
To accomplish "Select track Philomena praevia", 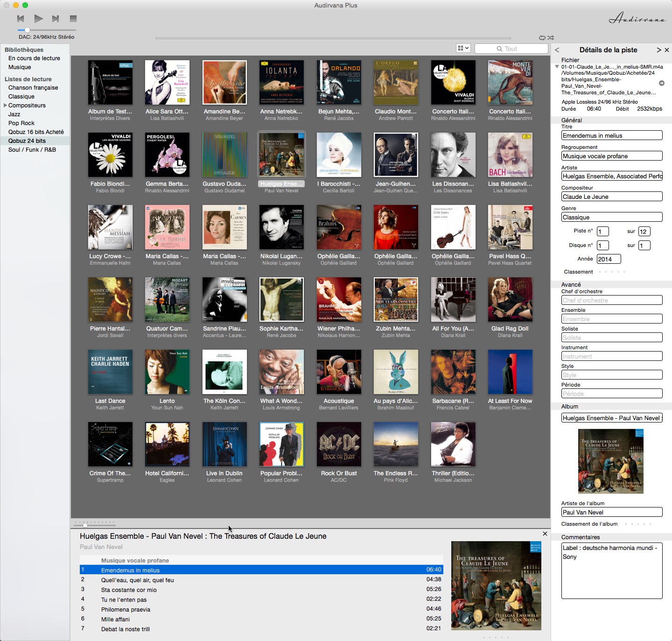I will pyautogui.click(x=261, y=609).
